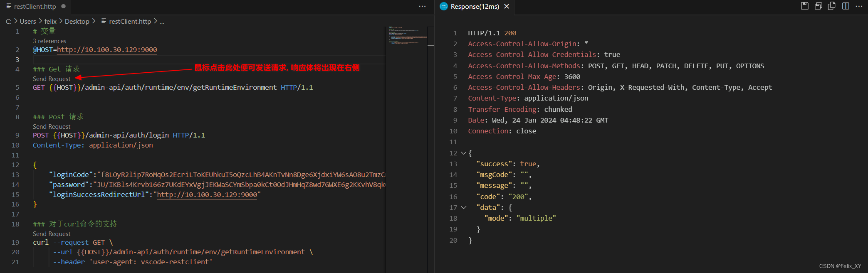Click the # 变量 comment line
Viewport: 868px width, 273px height.
click(x=44, y=31)
